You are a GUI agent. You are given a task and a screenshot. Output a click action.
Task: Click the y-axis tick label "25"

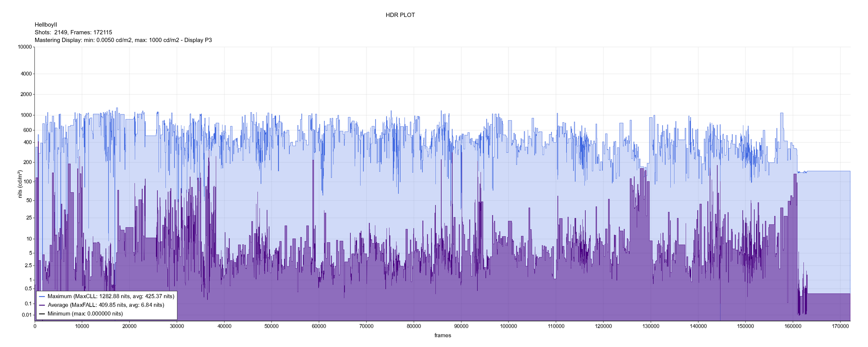29,218
